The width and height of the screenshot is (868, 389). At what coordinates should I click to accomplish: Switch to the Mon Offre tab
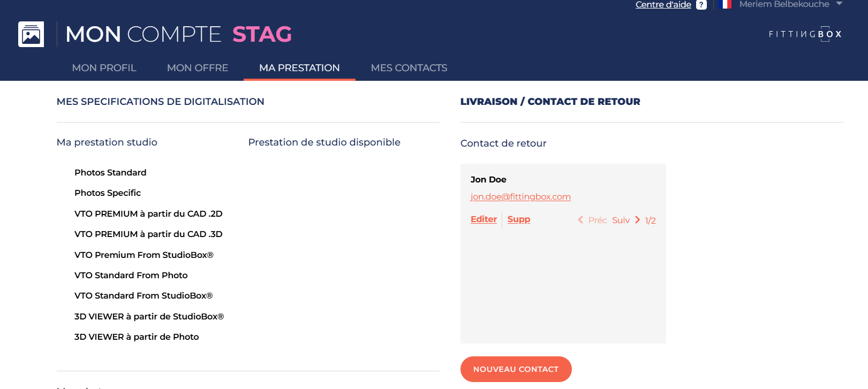[x=198, y=68]
